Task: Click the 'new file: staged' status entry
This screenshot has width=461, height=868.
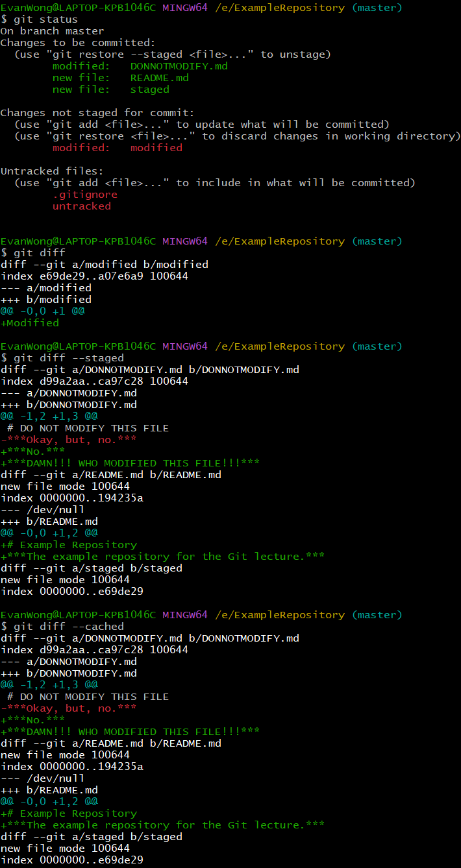Action: [110, 90]
